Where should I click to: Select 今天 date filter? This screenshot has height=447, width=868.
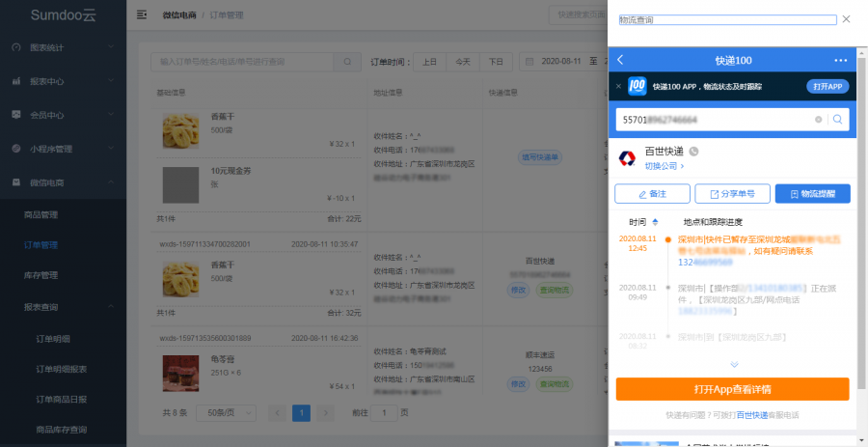(463, 62)
